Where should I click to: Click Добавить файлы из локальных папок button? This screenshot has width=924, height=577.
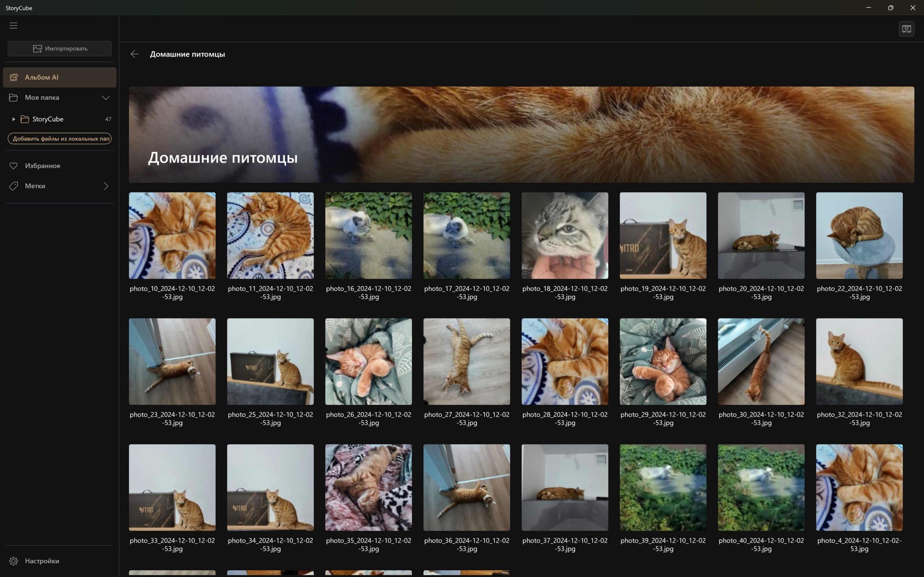(x=60, y=138)
